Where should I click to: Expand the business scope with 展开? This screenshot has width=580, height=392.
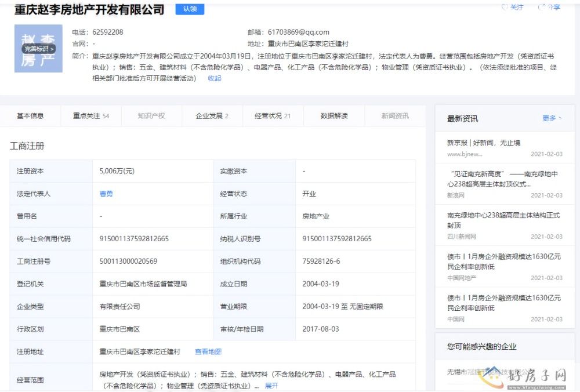coord(271,385)
